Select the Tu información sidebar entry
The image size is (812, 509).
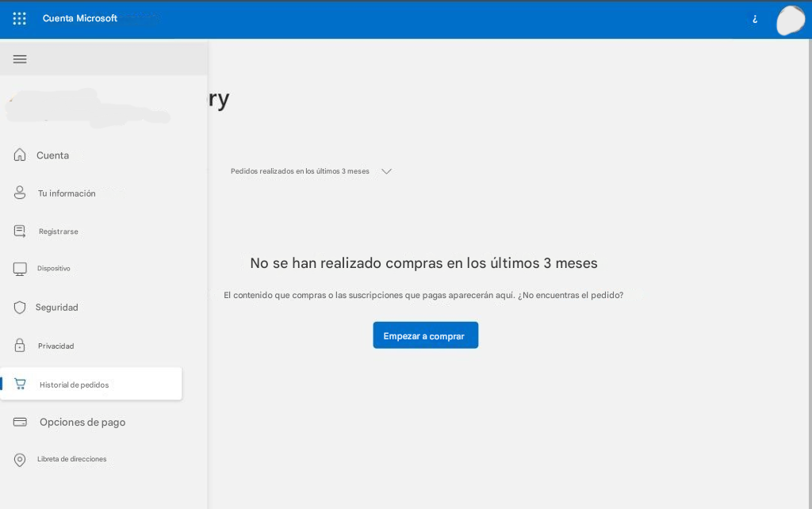(67, 193)
